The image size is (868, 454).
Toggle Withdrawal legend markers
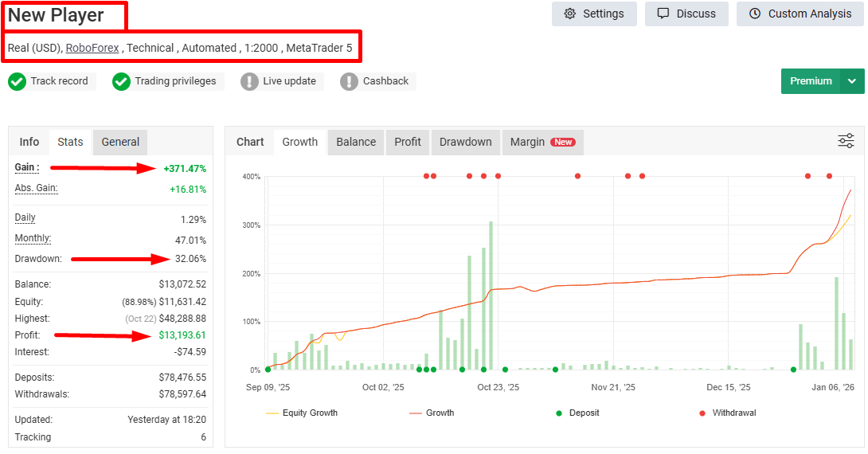(x=728, y=413)
